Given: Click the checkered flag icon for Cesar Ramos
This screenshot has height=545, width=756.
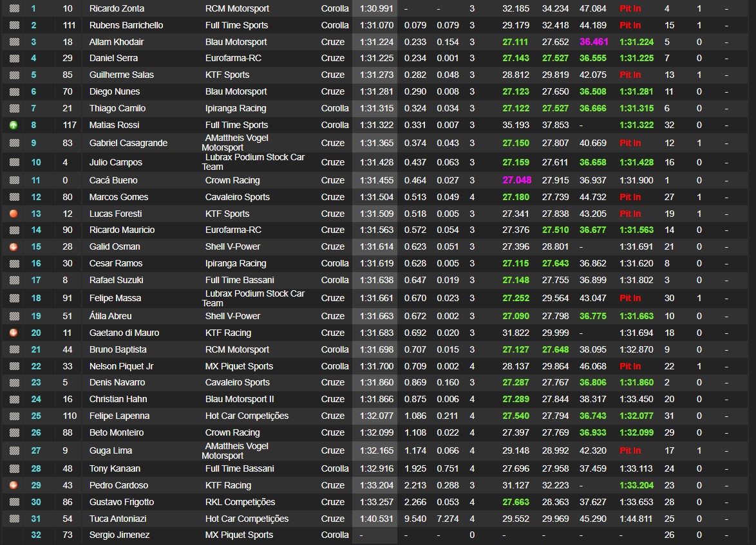Looking at the screenshot, I should point(14,264).
